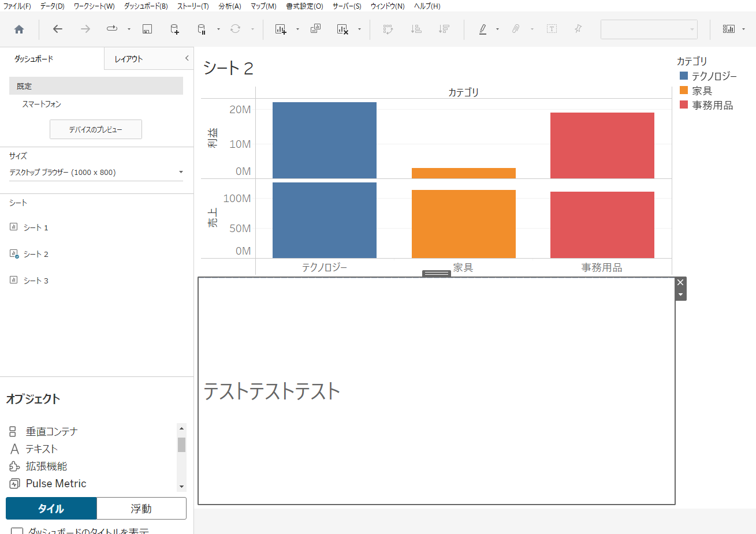Click the highlight pen icon
Viewport: 756px width, 534px height.
[483, 29]
